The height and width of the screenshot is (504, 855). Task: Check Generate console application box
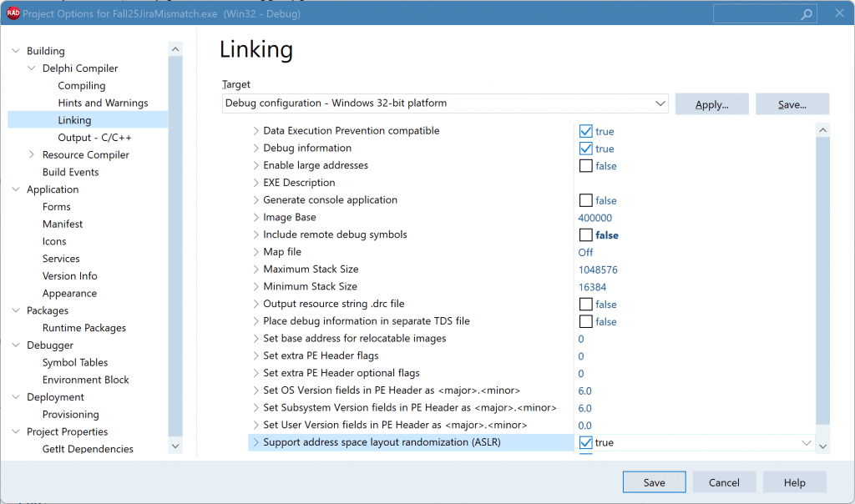(x=585, y=200)
